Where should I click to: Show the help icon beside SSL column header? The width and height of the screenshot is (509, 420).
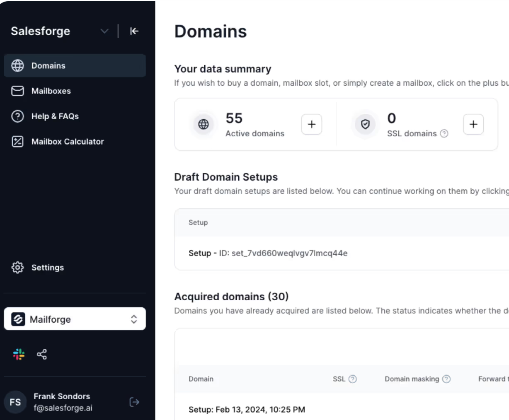pyautogui.click(x=353, y=379)
